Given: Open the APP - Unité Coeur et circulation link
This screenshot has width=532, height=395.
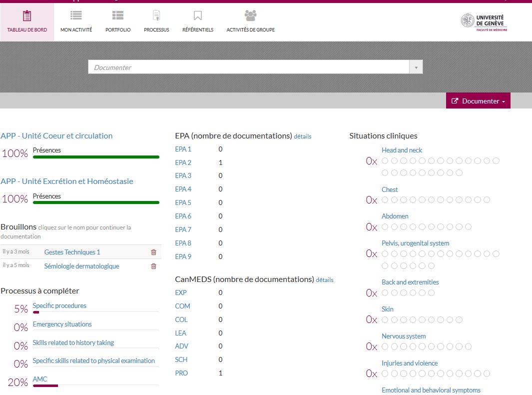Looking at the screenshot, I should [x=56, y=136].
